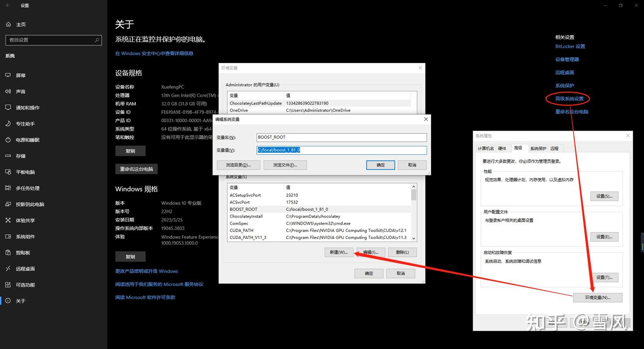The height and width of the screenshot is (349, 644).
Task: Open the Storage (存储) sidebar icon
Action: click(x=8, y=156)
